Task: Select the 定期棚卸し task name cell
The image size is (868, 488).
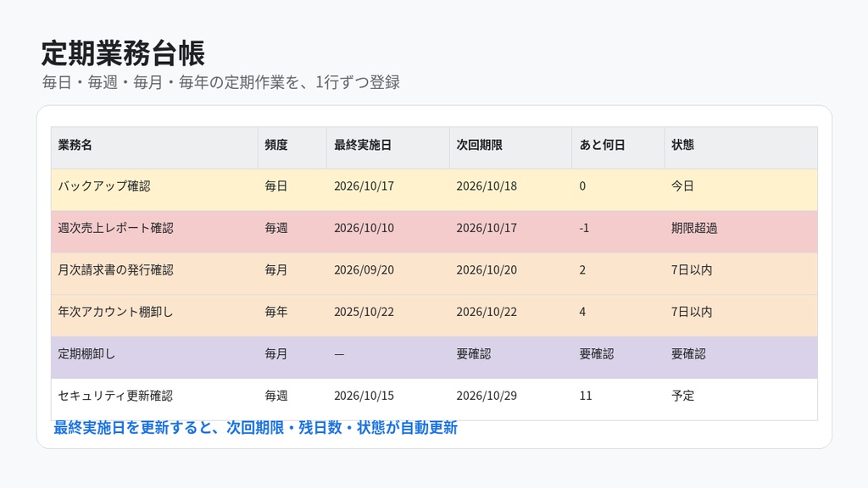Action: [x=154, y=358]
